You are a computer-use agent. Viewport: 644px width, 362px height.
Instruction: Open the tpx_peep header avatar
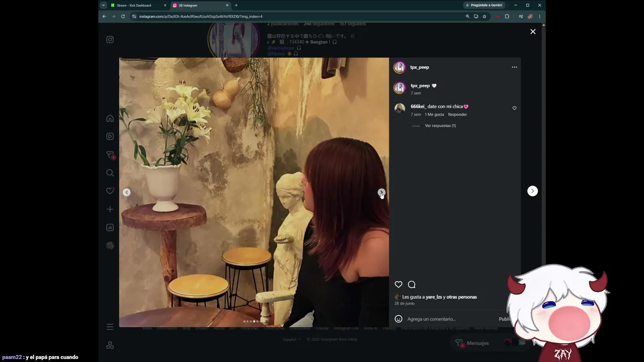pyautogui.click(x=399, y=67)
